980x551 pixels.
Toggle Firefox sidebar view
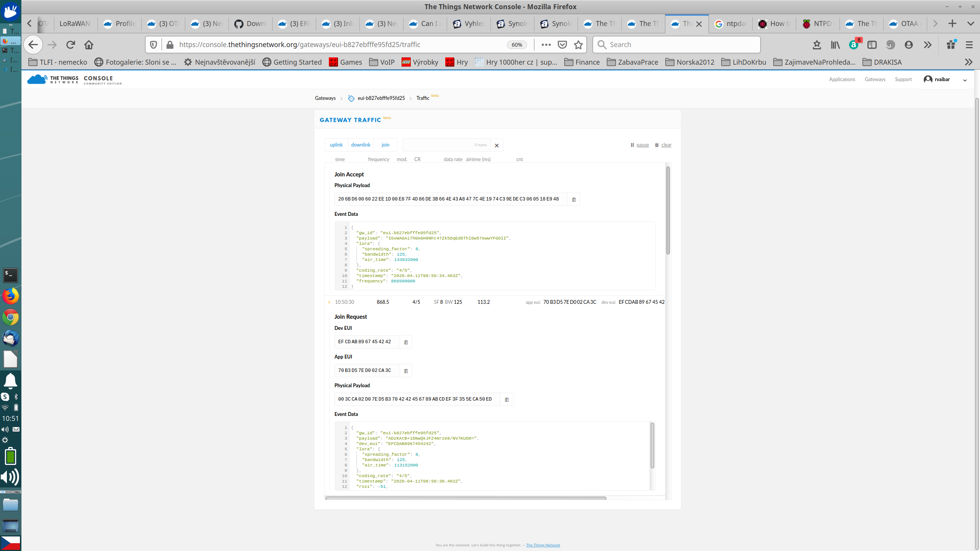(872, 45)
